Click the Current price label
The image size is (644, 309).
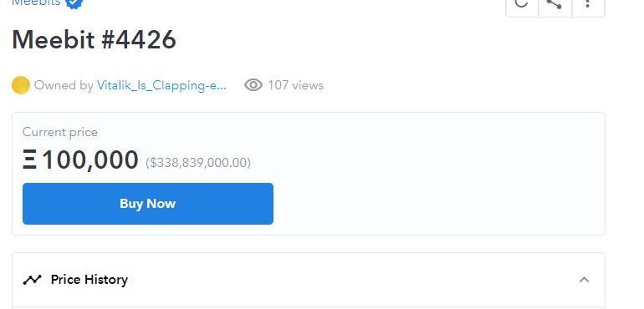point(60,132)
